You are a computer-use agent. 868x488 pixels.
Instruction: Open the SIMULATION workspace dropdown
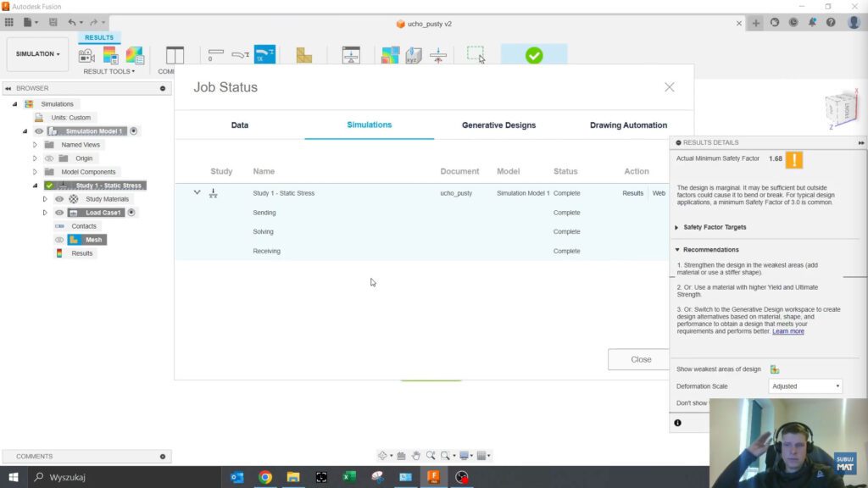pyautogui.click(x=38, y=54)
